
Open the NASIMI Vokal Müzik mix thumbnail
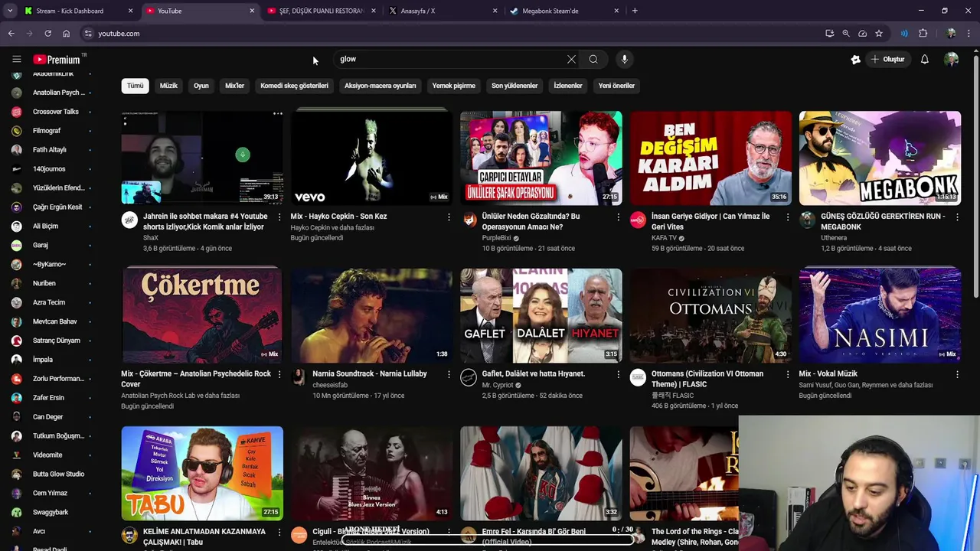880,315
